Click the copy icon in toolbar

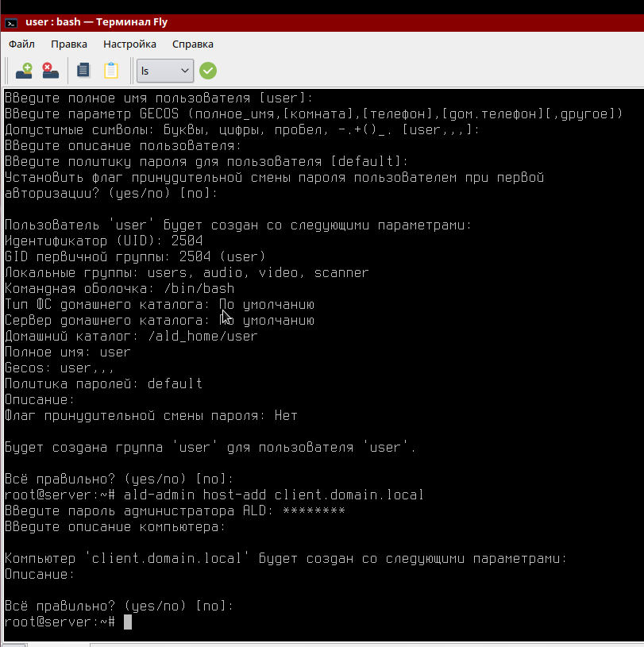coord(83,70)
